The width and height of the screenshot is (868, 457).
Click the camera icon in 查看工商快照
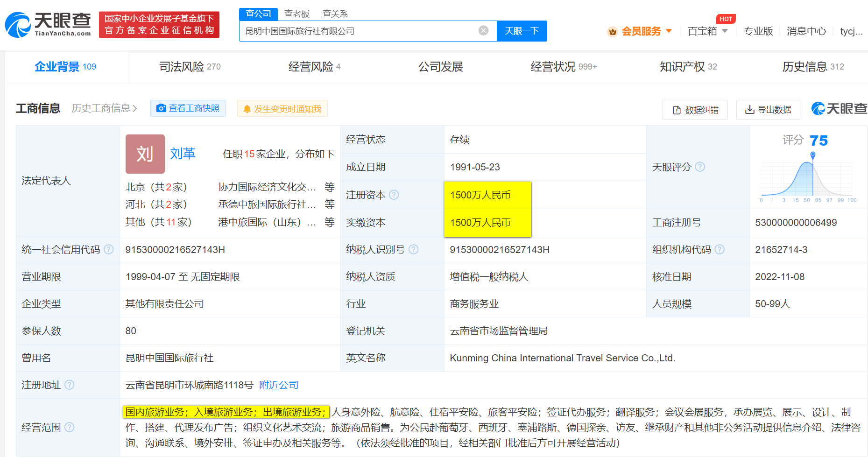[x=161, y=108]
